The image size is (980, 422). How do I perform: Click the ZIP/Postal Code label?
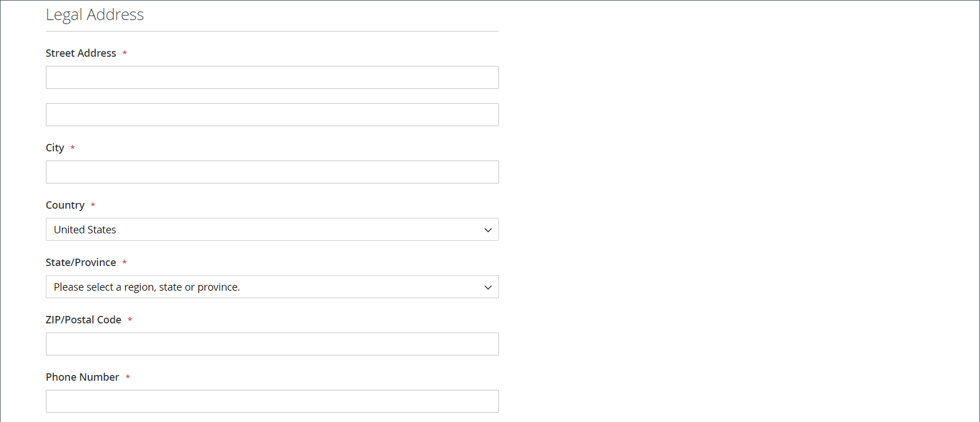click(84, 320)
